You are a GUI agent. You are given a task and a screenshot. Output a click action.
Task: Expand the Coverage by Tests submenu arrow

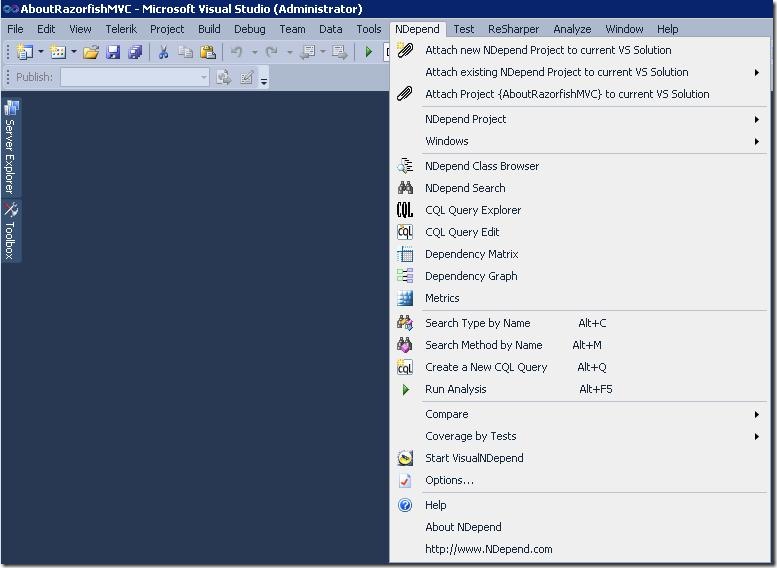tap(757, 436)
